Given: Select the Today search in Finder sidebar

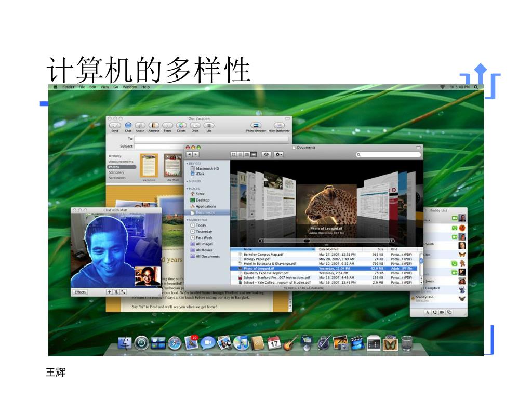Looking at the screenshot, I should (198, 225).
